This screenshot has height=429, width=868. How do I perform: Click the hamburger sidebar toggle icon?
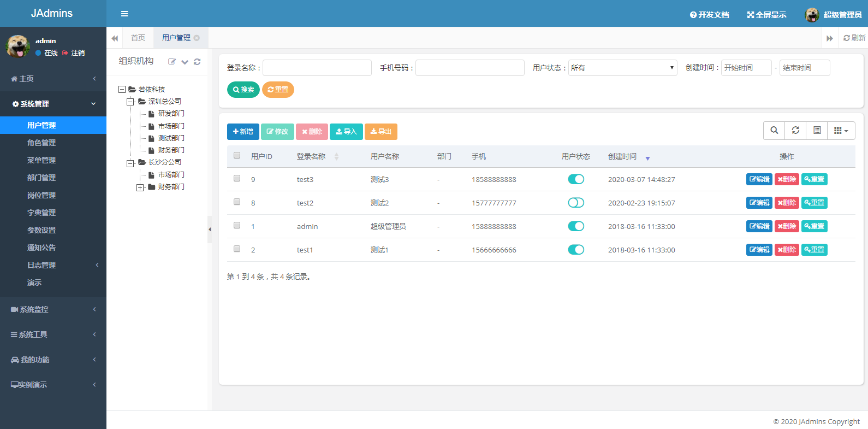coord(124,14)
